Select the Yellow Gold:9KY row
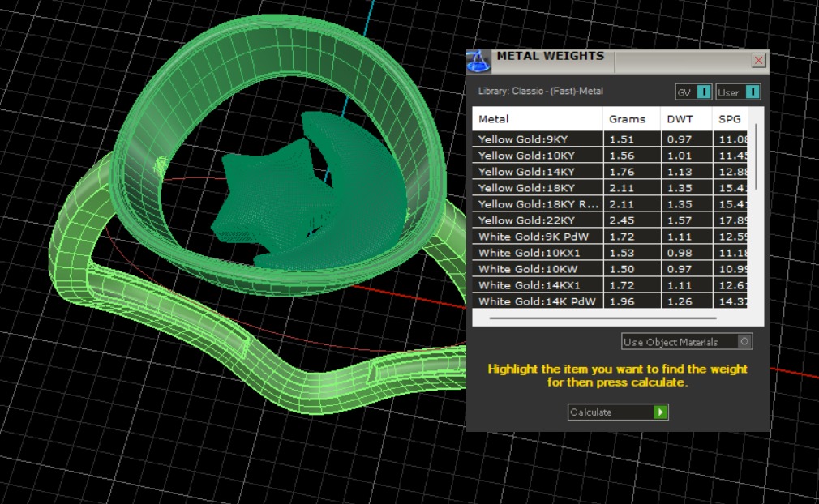This screenshot has width=819, height=504. click(610, 139)
